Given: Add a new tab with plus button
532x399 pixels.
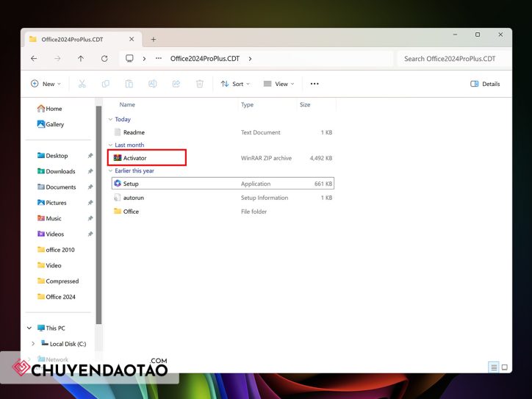Looking at the screenshot, I should coord(154,40).
